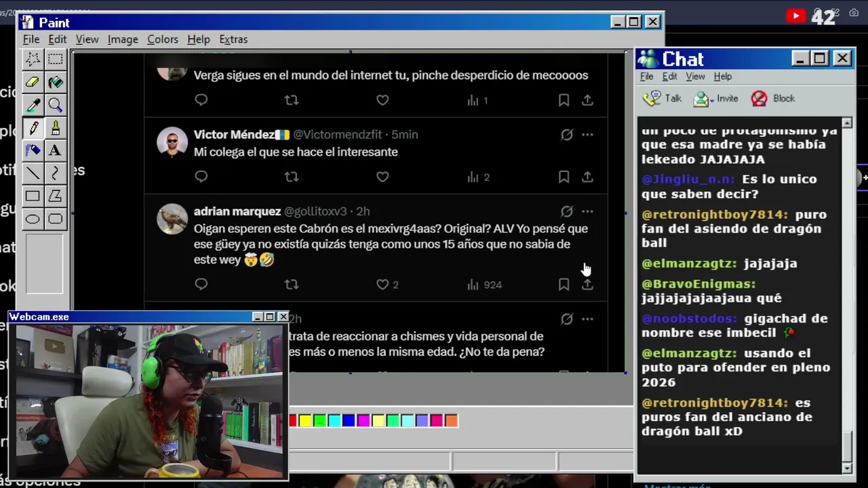Open Paint's Edit menu

(x=58, y=39)
